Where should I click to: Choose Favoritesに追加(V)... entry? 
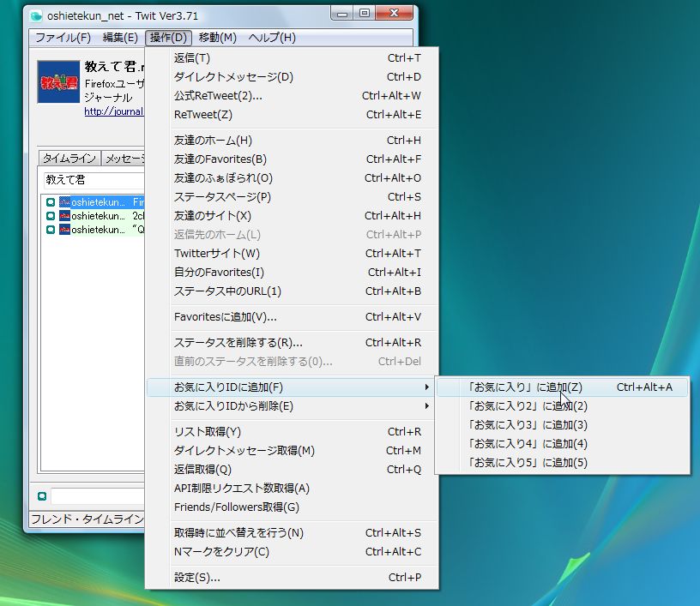[293, 317]
